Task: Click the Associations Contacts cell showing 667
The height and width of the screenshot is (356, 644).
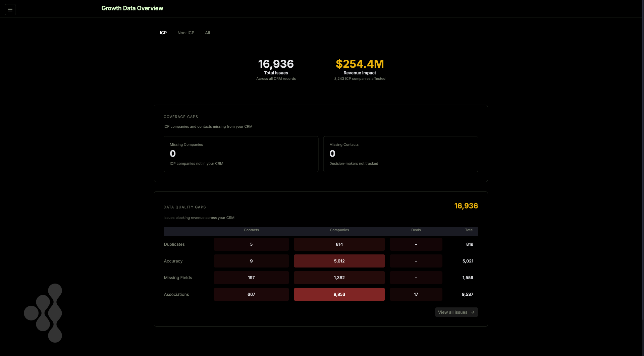Action: pyautogui.click(x=251, y=294)
